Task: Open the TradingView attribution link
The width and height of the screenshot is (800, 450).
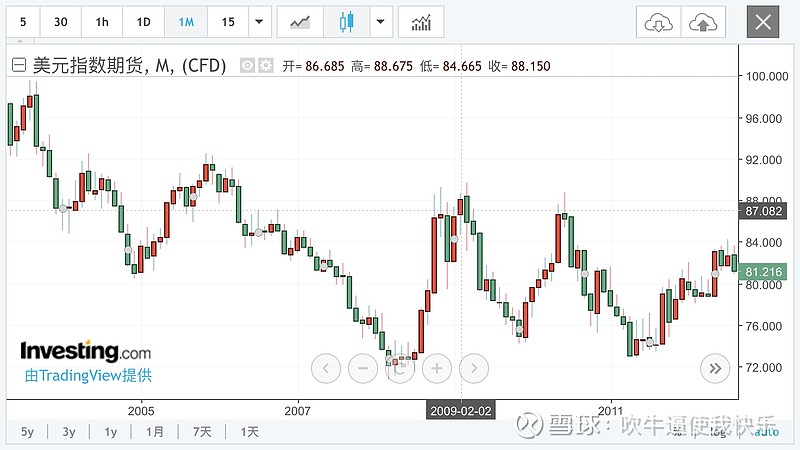Action: [88, 376]
